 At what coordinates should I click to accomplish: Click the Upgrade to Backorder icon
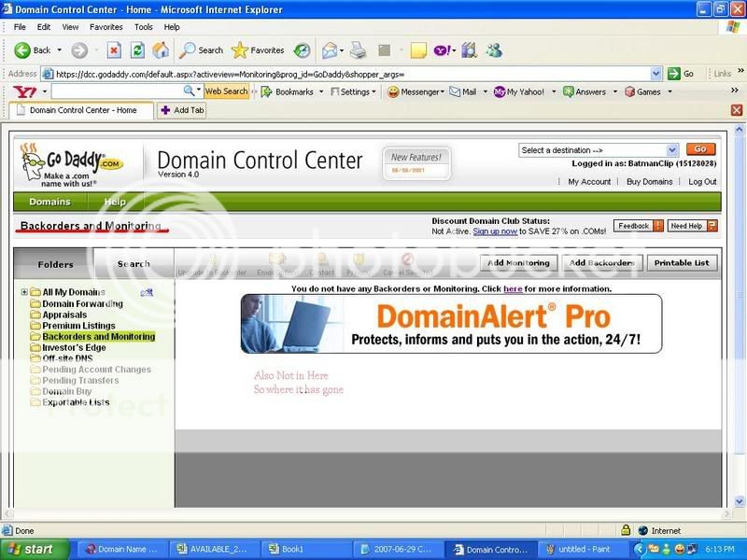point(213,260)
